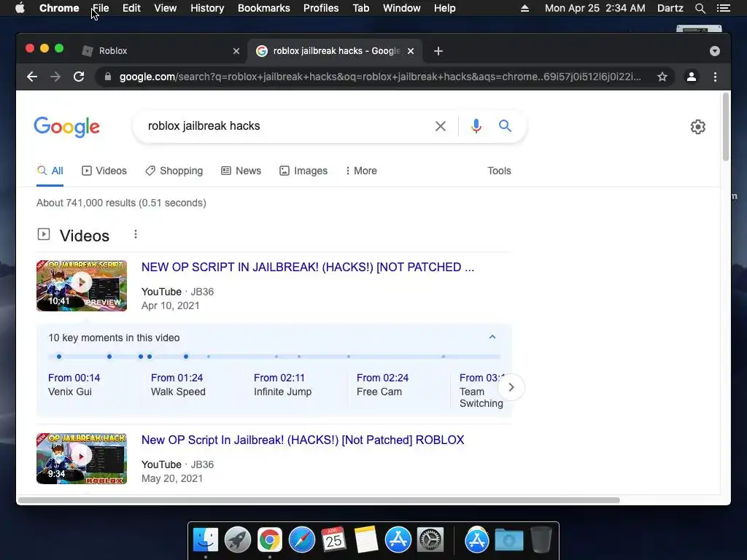Click the horizontal page scrollbar
Image resolution: width=747 pixels, height=560 pixels.
pyautogui.click(x=319, y=500)
